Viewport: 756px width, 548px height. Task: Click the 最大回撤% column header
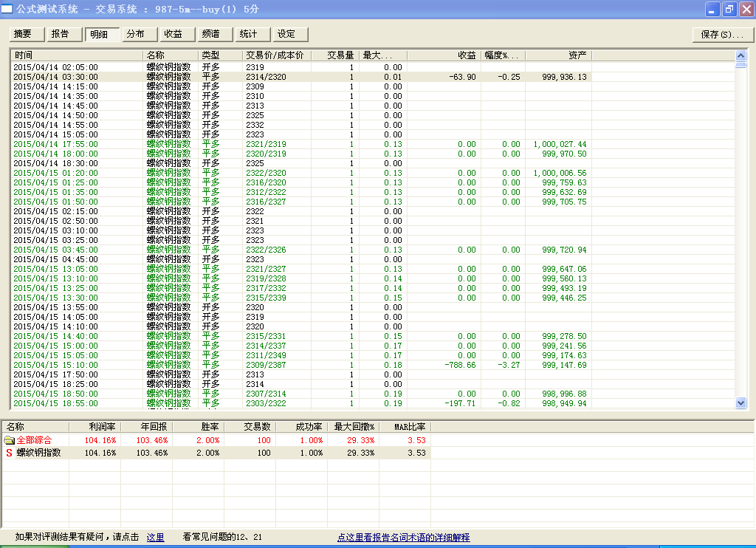[x=354, y=426]
